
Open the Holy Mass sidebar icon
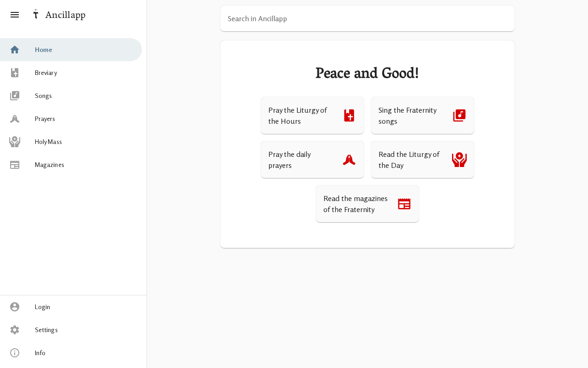(15, 142)
